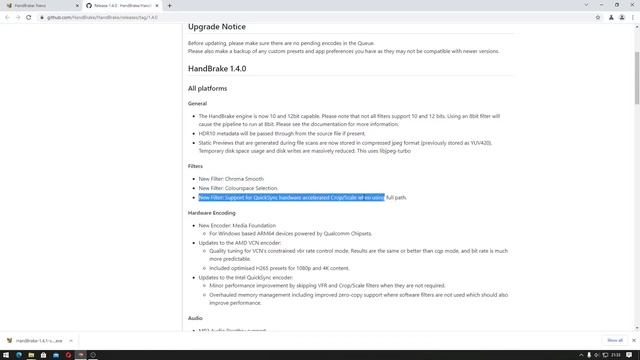Click 'Updates to the AMD VCN encoder' bullet
The width and height of the screenshot is (640, 360).
coord(240,243)
